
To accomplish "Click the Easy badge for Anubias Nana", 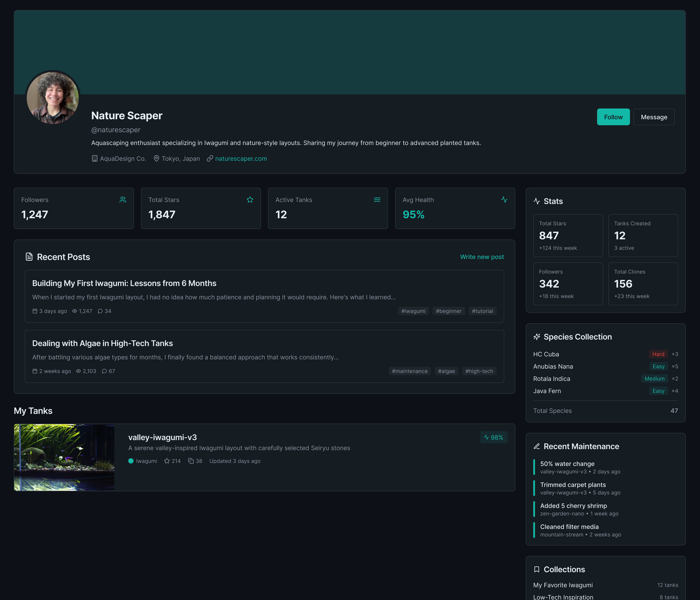I will [658, 366].
